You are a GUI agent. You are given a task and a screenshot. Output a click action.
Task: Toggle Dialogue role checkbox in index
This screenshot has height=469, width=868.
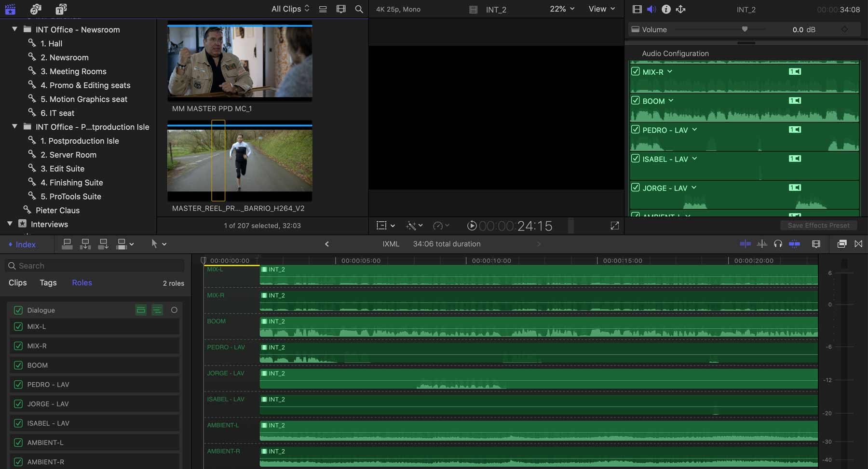(x=18, y=310)
